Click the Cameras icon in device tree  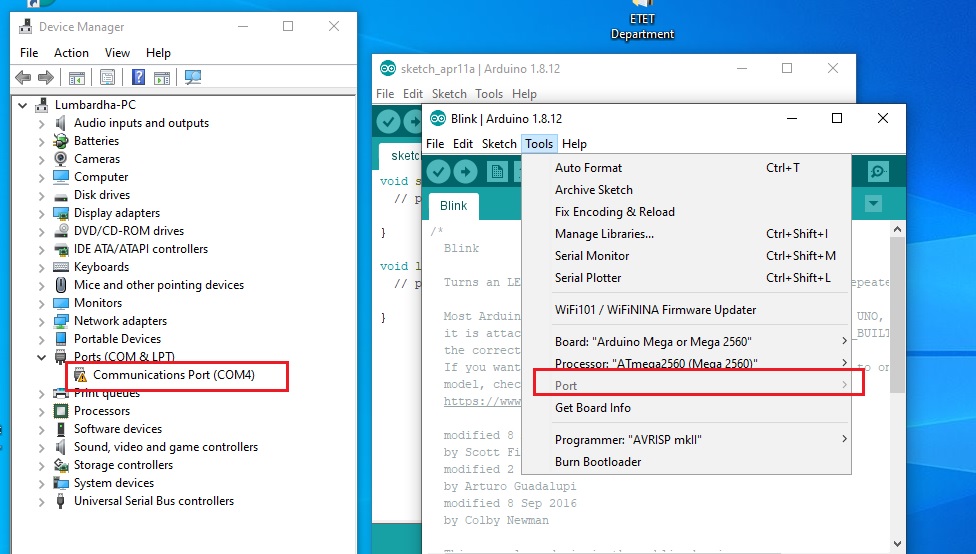point(60,159)
